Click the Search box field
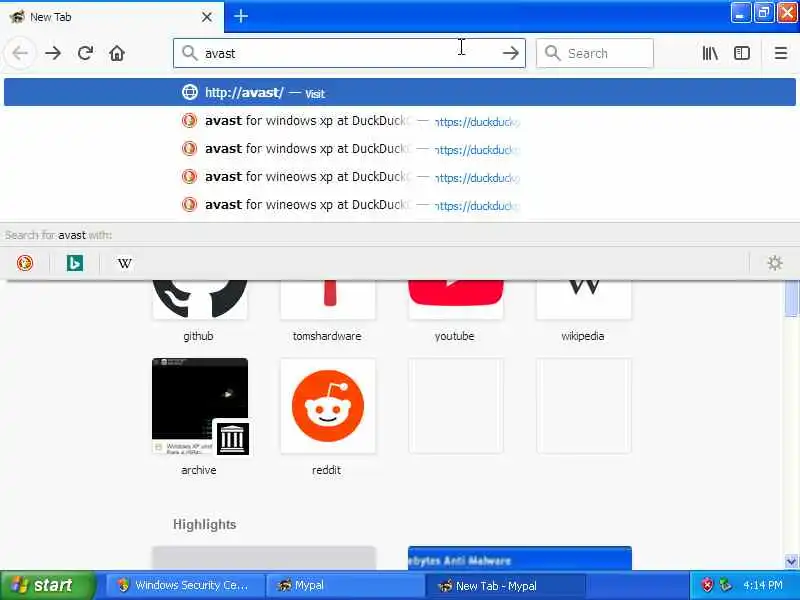The width and height of the screenshot is (800, 600). (594, 53)
